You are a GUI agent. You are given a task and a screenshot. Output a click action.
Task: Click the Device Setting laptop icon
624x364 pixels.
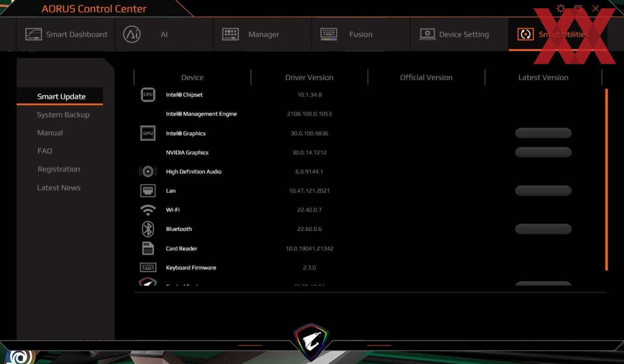coord(427,34)
